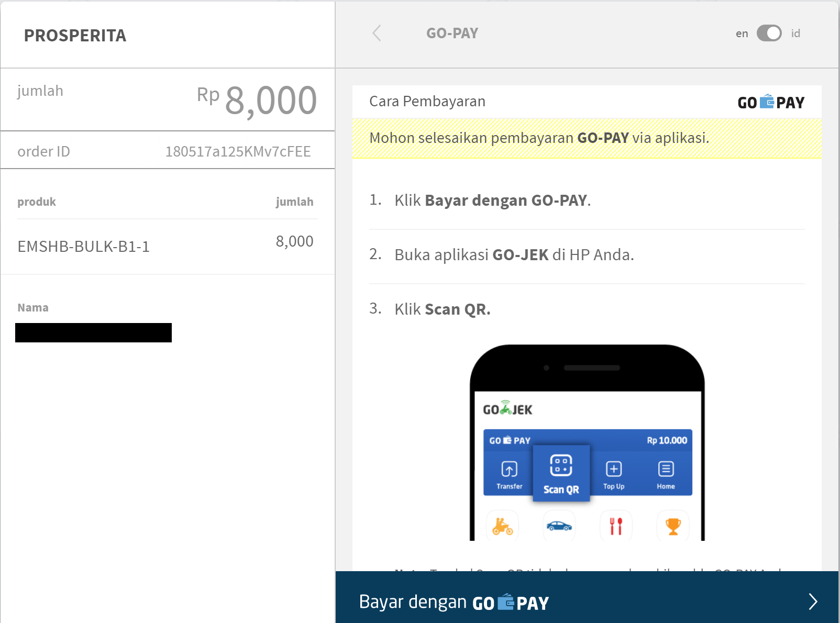Click the Top Up icon in phone illustration
The width and height of the screenshot is (840, 623).
tap(614, 474)
